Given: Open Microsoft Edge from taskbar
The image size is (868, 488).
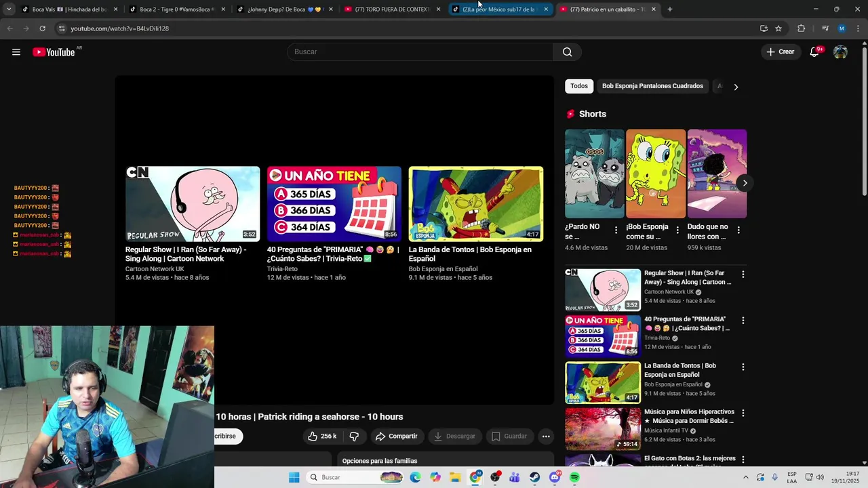Looking at the screenshot, I should (415, 478).
